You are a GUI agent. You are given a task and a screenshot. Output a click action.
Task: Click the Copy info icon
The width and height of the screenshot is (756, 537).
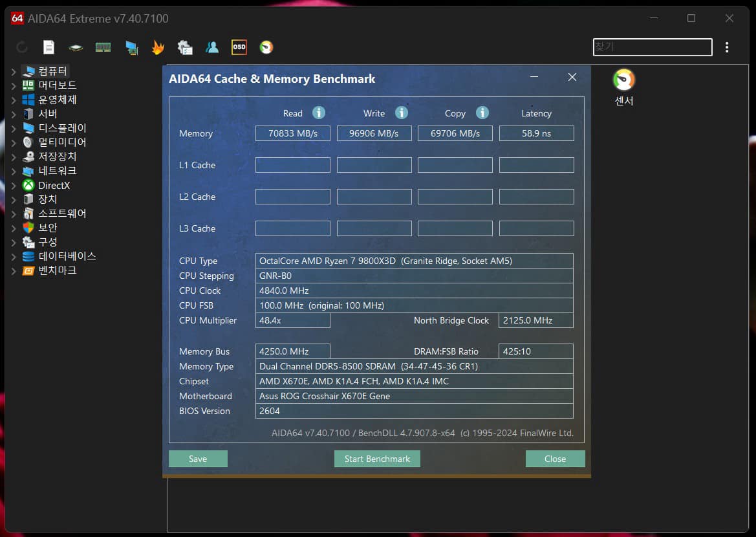[482, 113]
